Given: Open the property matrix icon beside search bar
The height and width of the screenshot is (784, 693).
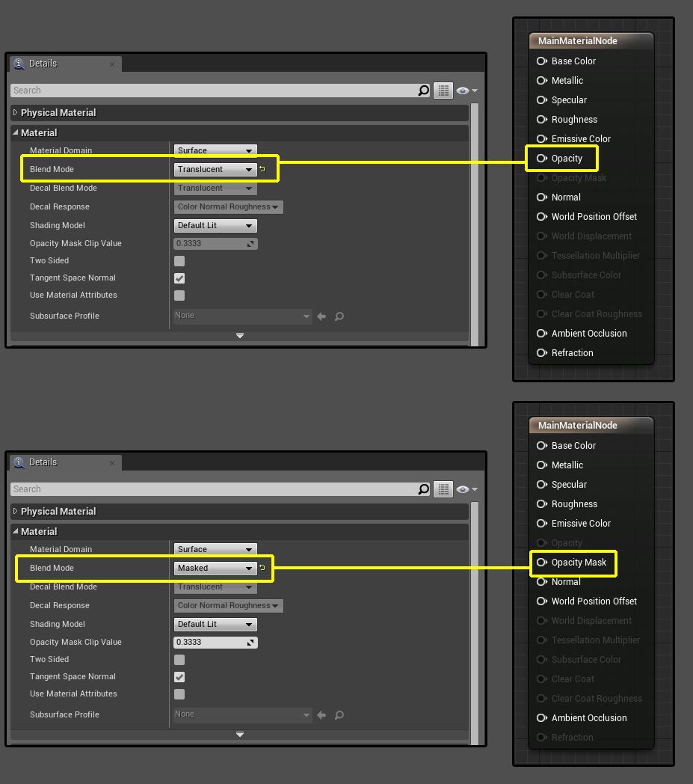Looking at the screenshot, I should click(443, 91).
